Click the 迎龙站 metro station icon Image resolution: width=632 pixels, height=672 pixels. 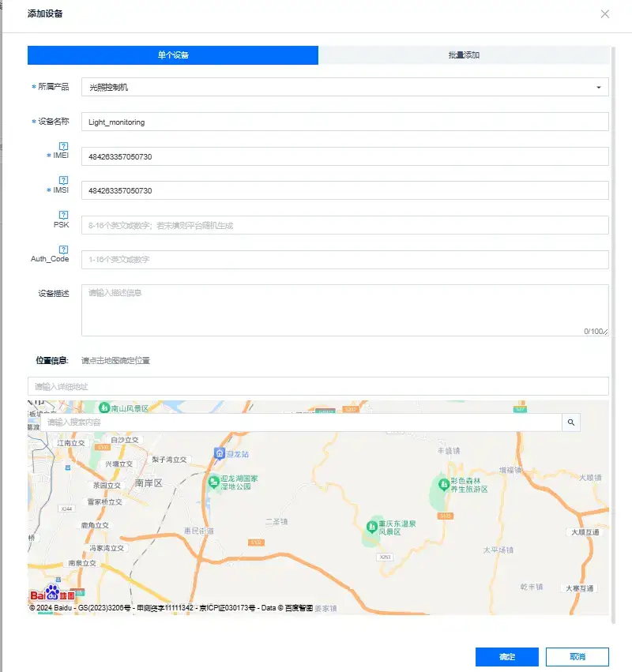(x=221, y=454)
